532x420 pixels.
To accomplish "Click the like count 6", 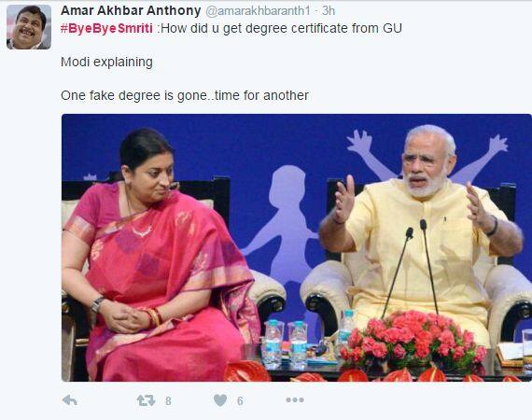I will click(x=240, y=401).
